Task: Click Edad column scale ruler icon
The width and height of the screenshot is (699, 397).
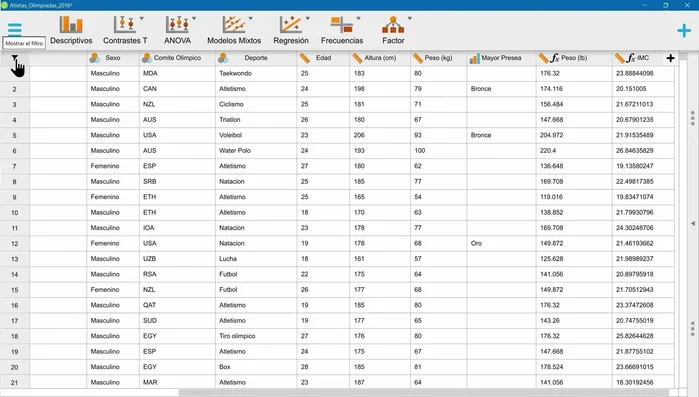Action: tap(305, 58)
